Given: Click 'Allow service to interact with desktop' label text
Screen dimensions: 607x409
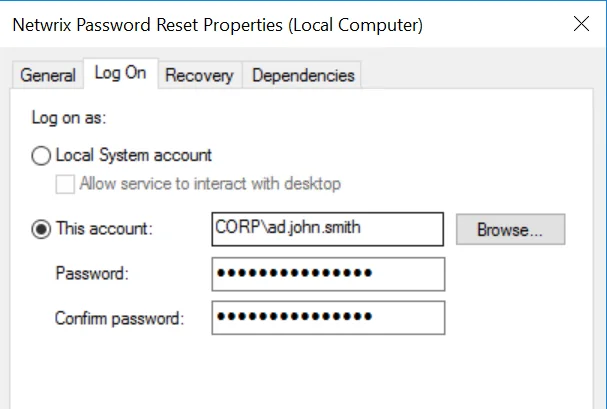Looking at the screenshot, I should 210,183.
